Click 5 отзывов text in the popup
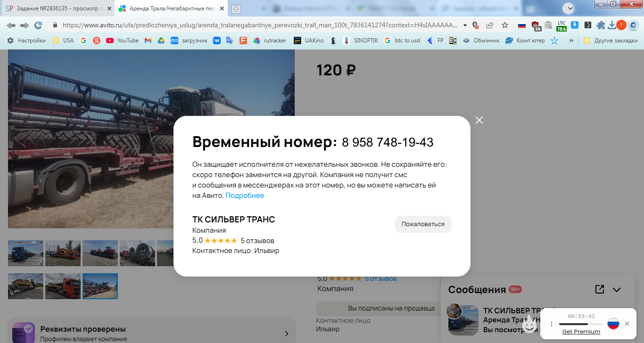This screenshot has height=343, width=644. coord(257,241)
